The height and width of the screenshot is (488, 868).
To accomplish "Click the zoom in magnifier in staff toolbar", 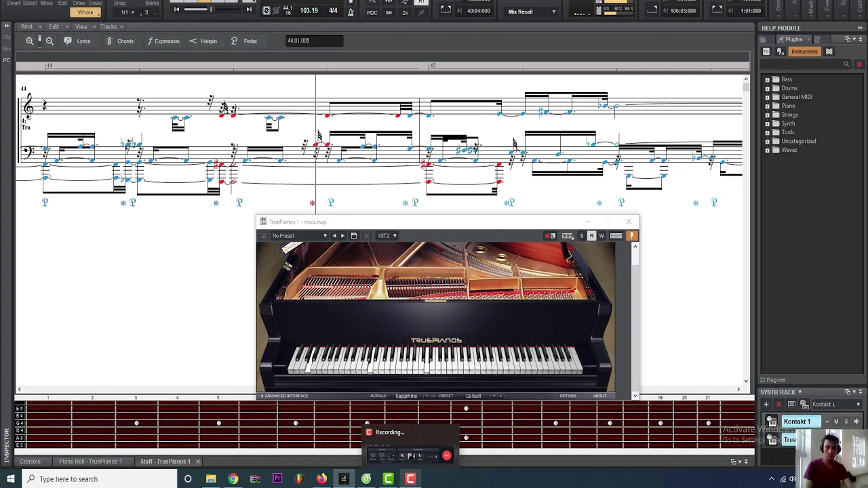I will 30,41.
